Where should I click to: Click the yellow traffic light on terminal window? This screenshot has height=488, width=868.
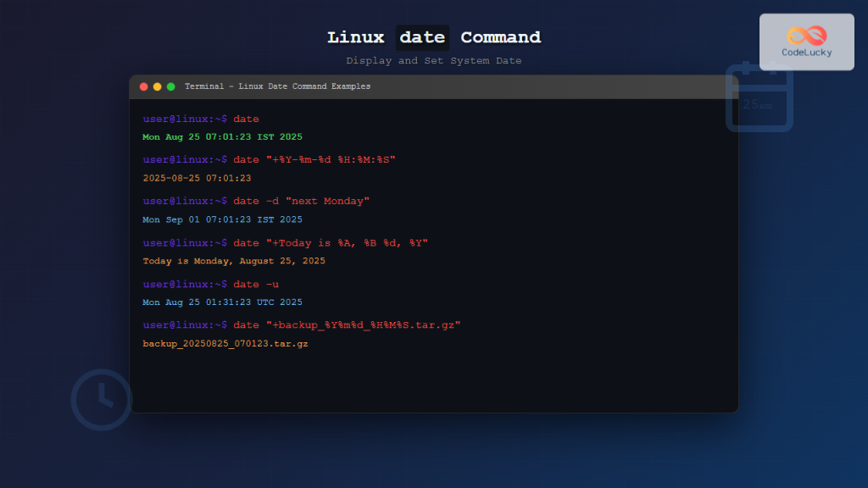[157, 86]
